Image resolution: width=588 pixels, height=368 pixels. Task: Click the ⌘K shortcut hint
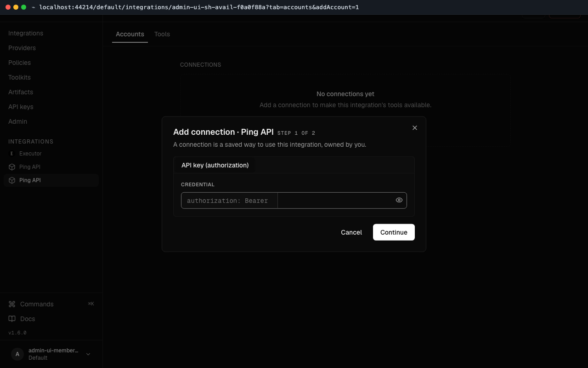pyautogui.click(x=91, y=304)
